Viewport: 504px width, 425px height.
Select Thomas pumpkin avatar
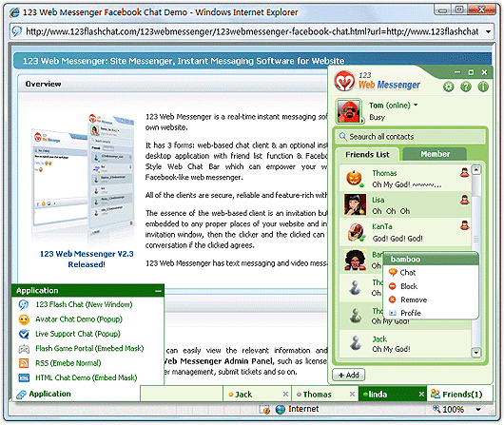click(x=354, y=178)
